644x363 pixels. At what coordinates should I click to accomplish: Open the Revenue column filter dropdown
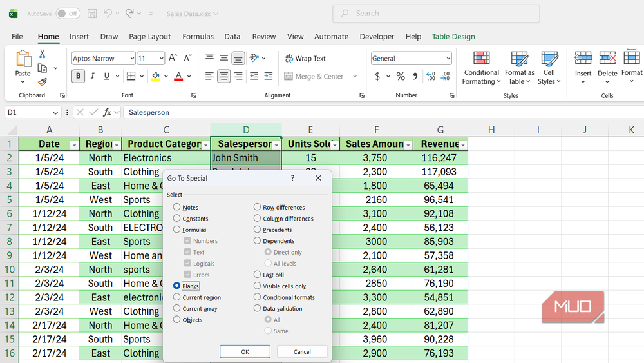click(463, 145)
